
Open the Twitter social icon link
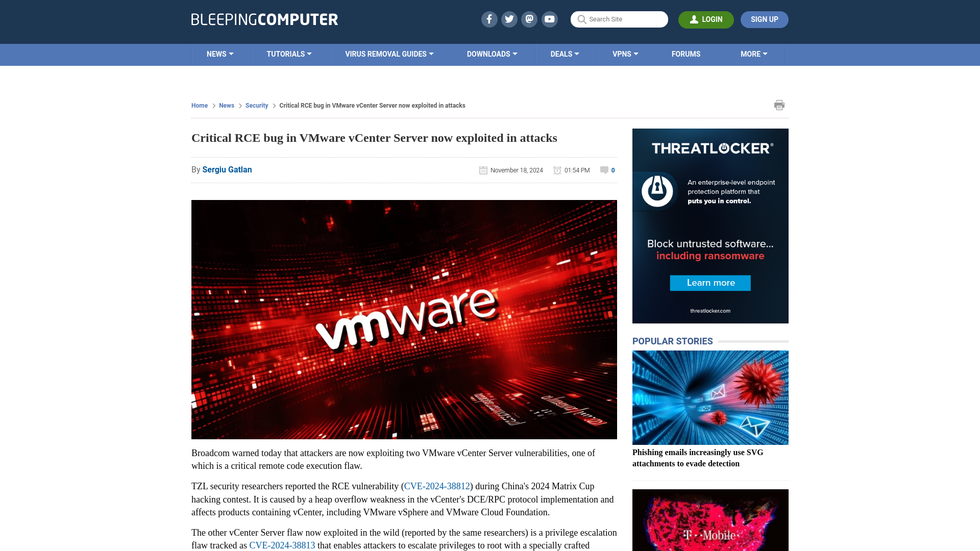coord(509,19)
